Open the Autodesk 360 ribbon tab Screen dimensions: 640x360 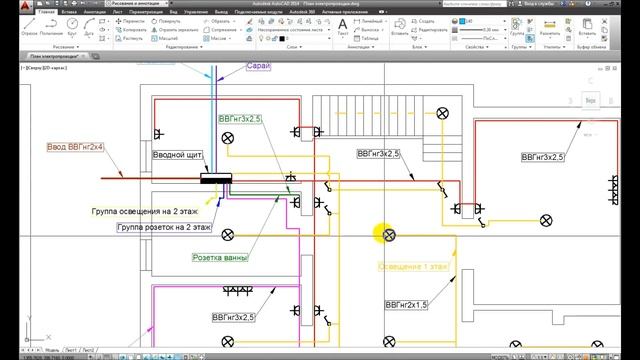coord(302,12)
